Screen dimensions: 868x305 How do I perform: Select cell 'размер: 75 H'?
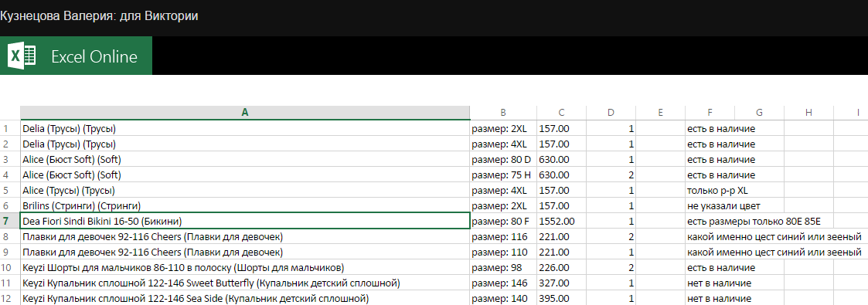coord(503,175)
